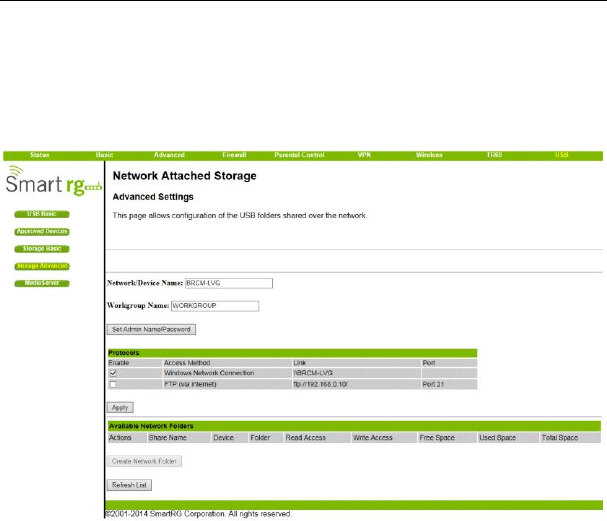This screenshot has width=607, height=521.
Task: Uncheck Windows Network Connection protocol
Action: pyautogui.click(x=113, y=373)
